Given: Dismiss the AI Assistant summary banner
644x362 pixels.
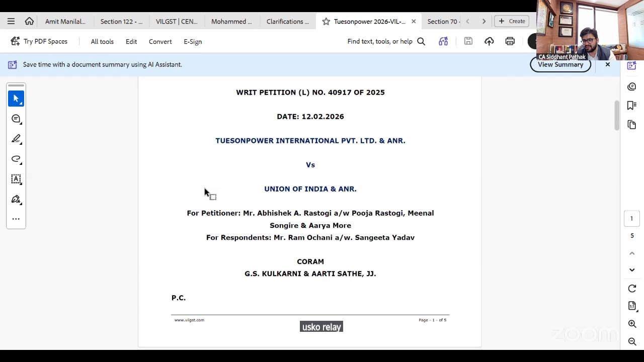Looking at the screenshot, I should coord(607,64).
